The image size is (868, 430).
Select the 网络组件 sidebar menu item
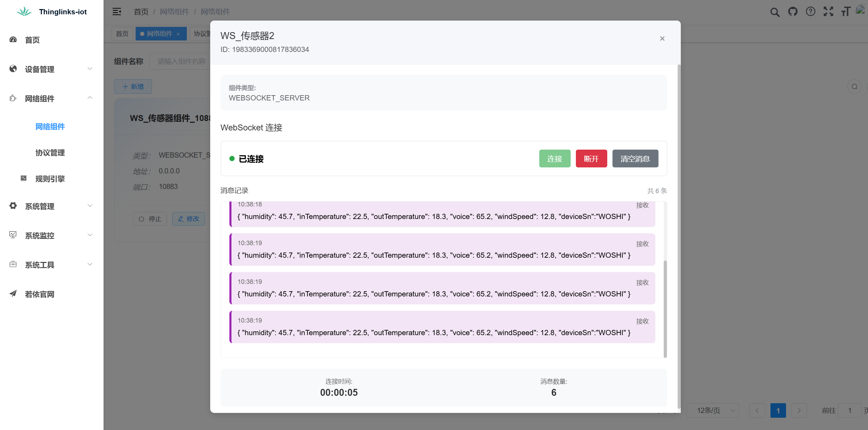tap(50, 127)
